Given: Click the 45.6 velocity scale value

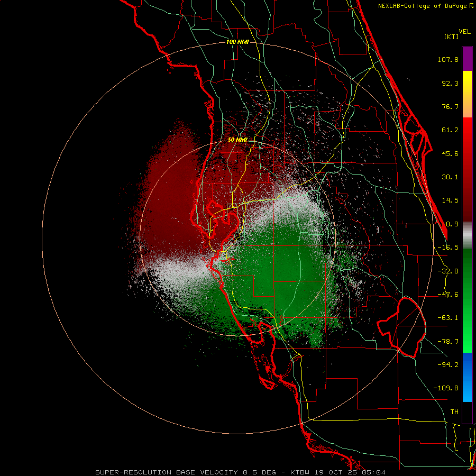Looking at the screenshot, I should pyautogui.click(x=450, y=153).
